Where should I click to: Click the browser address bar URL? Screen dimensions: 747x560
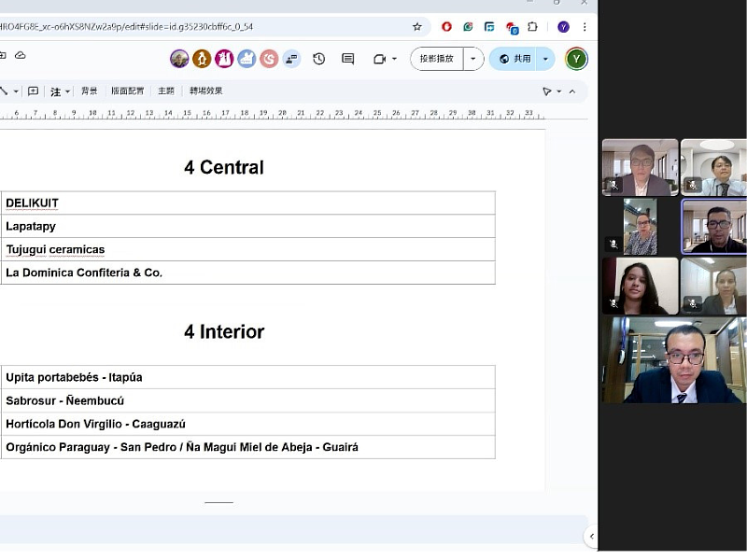126,27
